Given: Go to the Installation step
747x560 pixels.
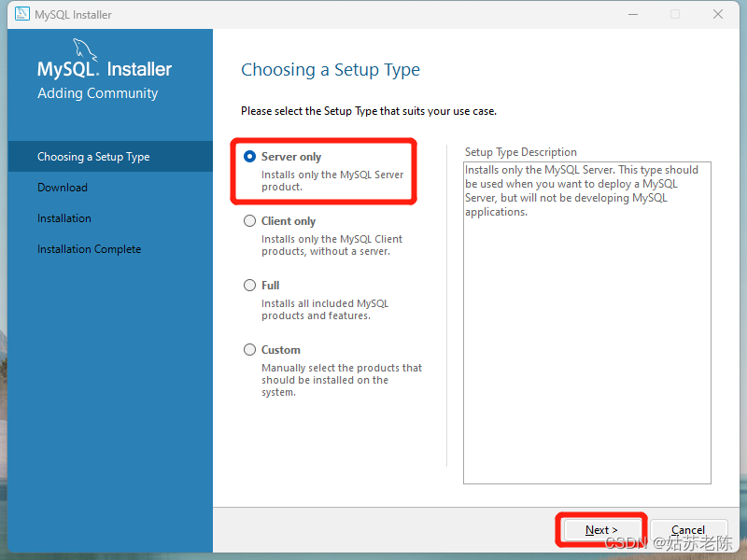Looking at the screenshot, I should (x=64, y=218).
